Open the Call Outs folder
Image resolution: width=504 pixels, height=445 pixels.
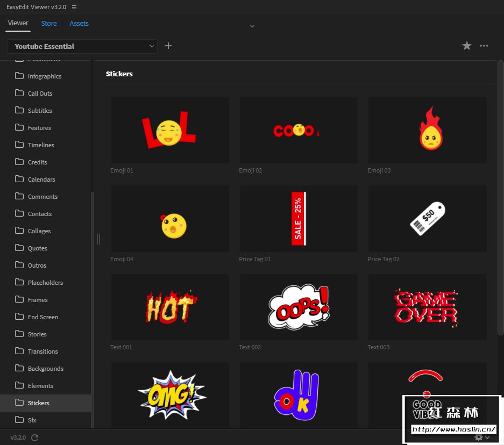[46, 94]
